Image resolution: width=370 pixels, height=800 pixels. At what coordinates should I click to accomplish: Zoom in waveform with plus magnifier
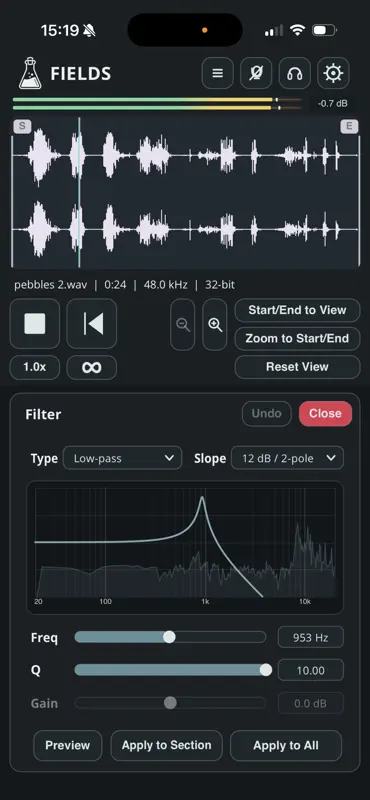pyautogui.click(x=215, y=325)
